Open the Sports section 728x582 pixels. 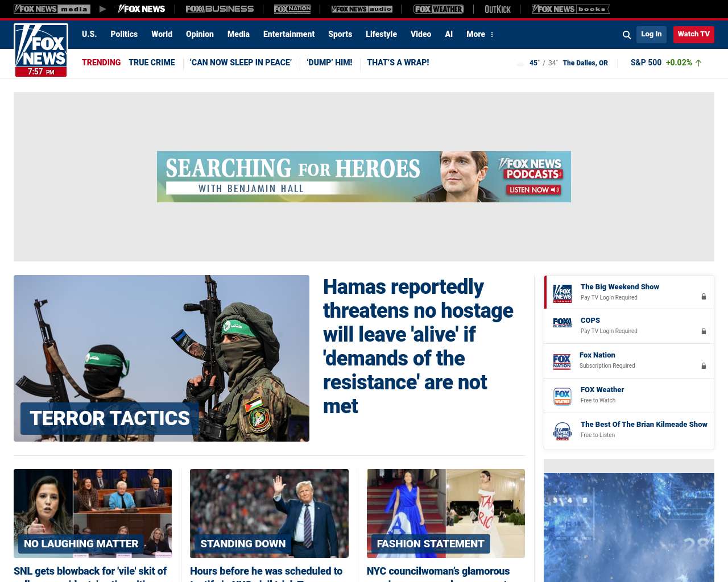340,34
